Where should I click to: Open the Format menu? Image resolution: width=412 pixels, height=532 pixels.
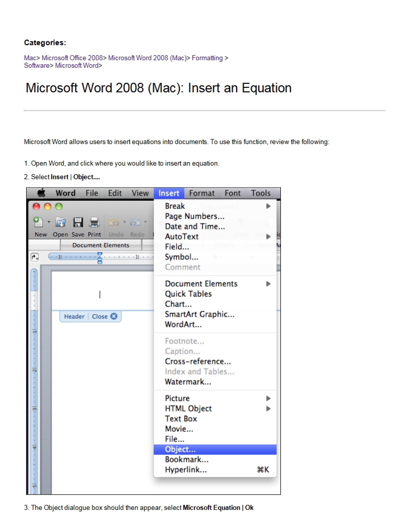[202, 193]
